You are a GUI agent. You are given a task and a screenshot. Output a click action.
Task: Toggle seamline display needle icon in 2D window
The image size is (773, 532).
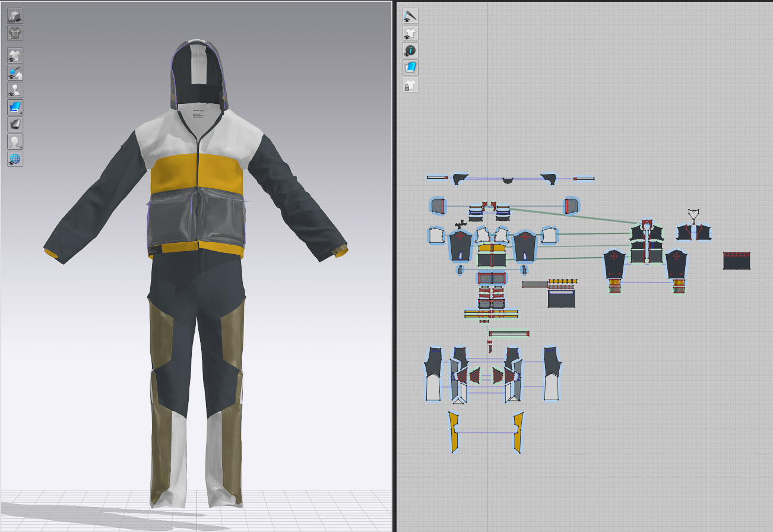410,15
